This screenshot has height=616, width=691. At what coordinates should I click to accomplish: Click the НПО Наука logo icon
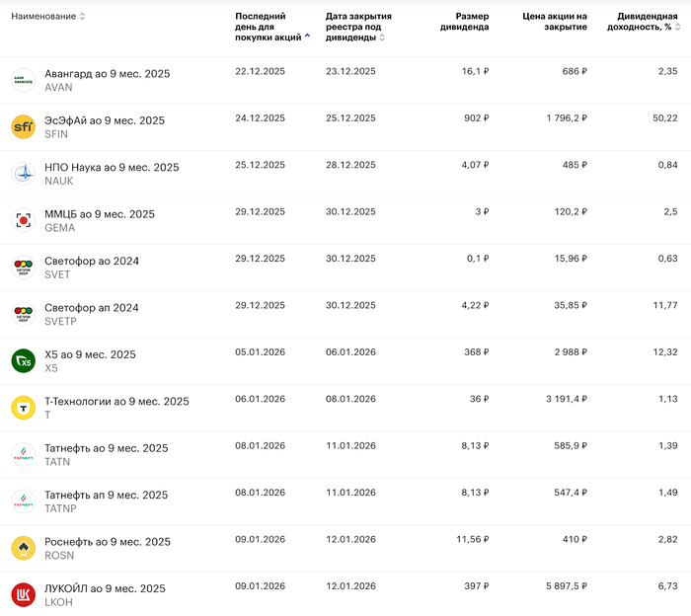(x=23, y=174)
